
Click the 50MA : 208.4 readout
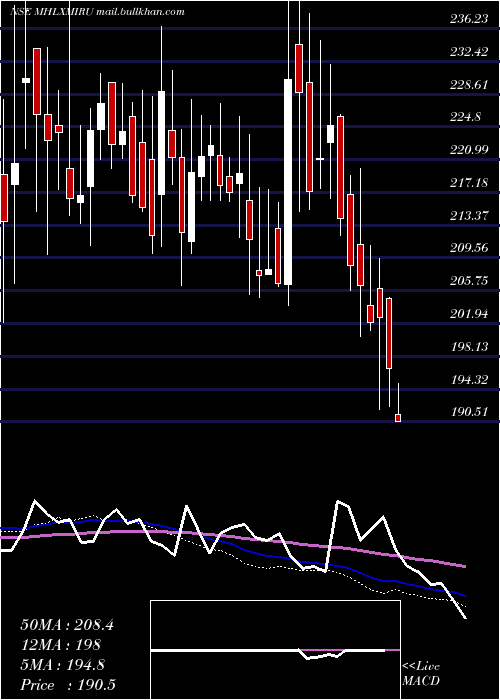point(67,625)
